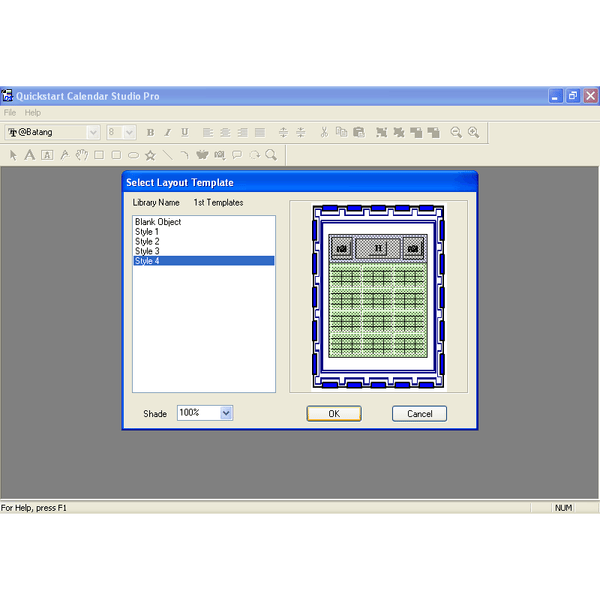
Task: Select the rotate tool
Action: (x=254, y=155)
